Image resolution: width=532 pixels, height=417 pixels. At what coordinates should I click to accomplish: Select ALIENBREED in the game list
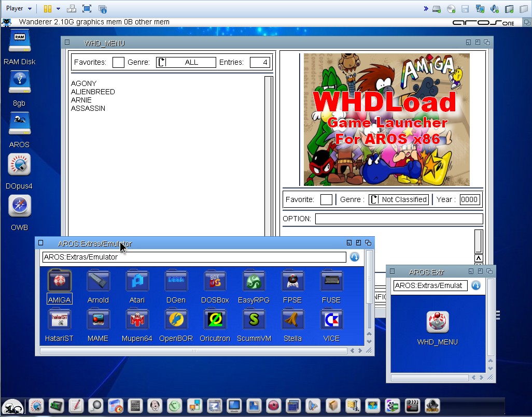click(93, 92)
